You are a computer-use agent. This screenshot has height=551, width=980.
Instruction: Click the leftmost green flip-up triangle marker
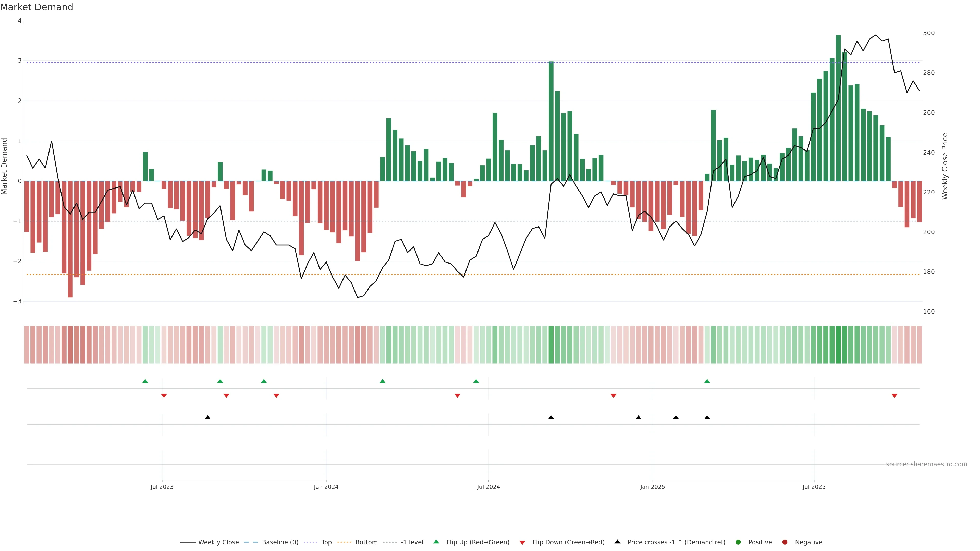(x=145, y=381)
